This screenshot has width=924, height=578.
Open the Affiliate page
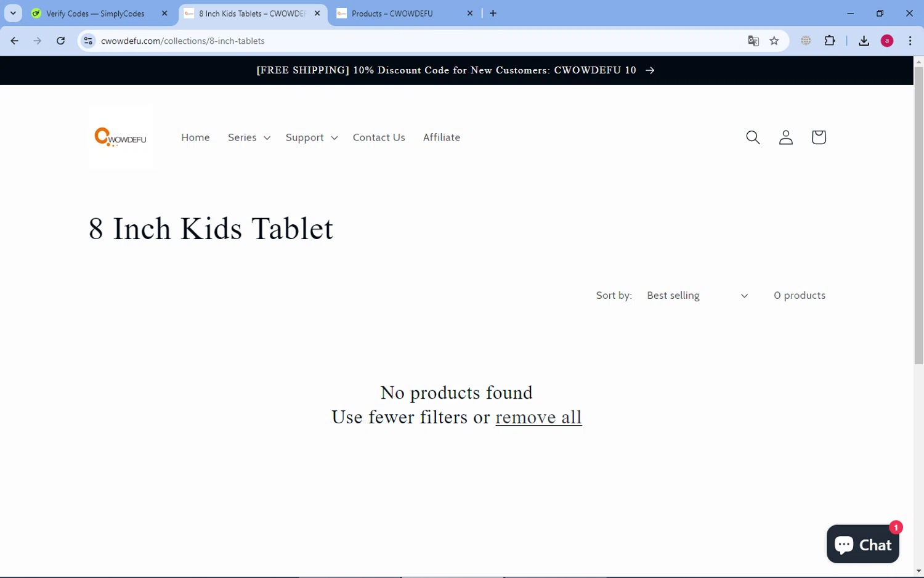[x=442, y=137]
